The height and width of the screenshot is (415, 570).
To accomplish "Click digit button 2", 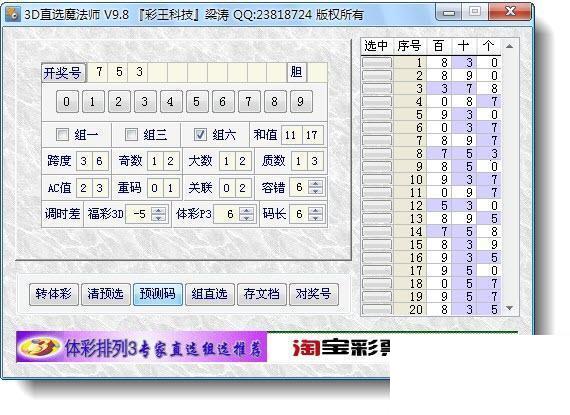I will click(x=119, y=101).
